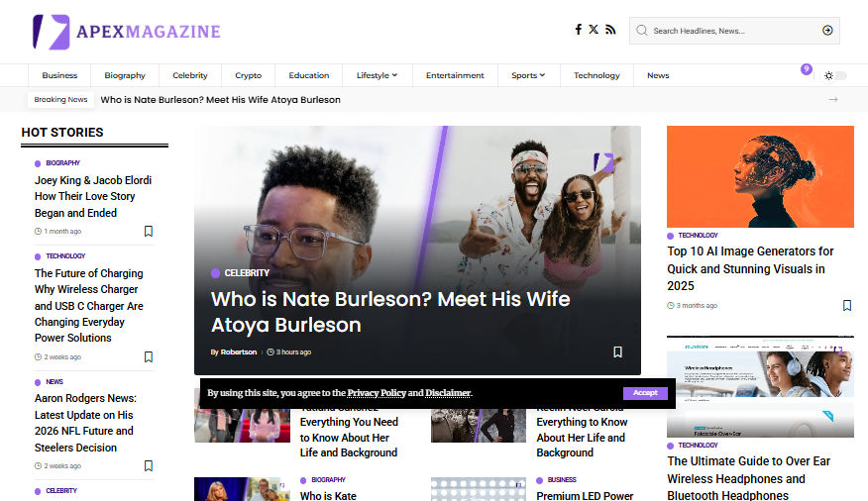Go to the Celebrity section
The height and width of the screenshot is (501, 868).
pyautogui.click(x=190, y=75)
